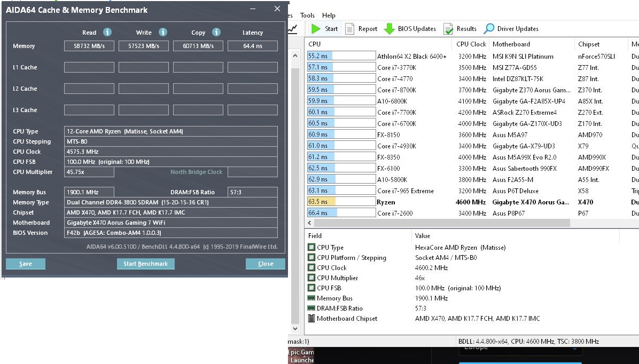Select the Athlon64 X2 Black 6400+ row
The image size is (639, 364).
(472, 56)
